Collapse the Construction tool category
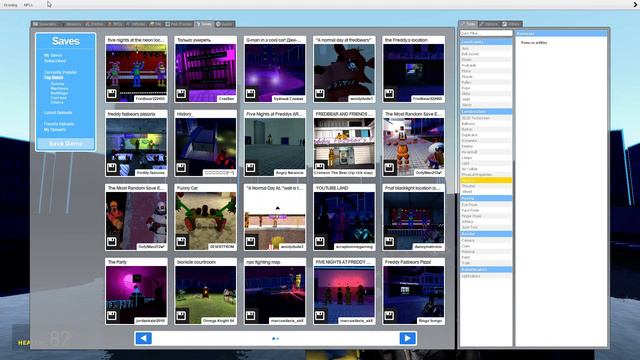Image resolution: width=640 pixels, height=360 pixels. pos(486,111)
